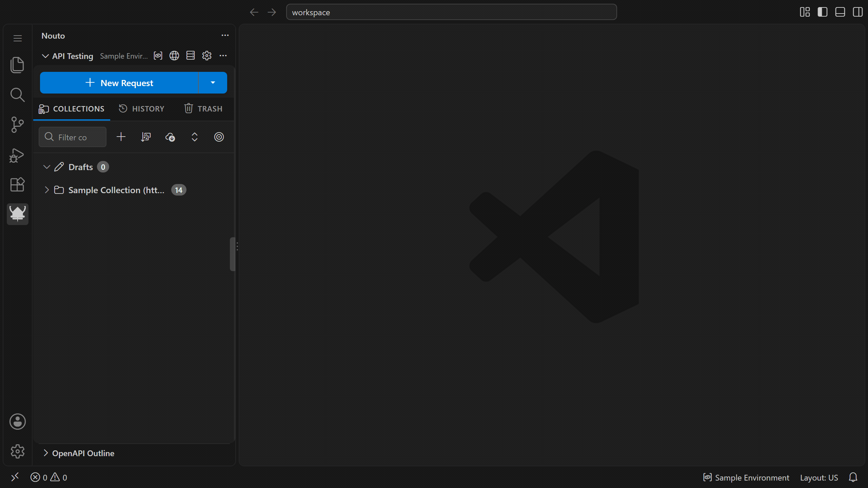Image resolution: width=868 pixels, height=488 pixels.
Task: Open the Source Control icon
Action: 17,125
